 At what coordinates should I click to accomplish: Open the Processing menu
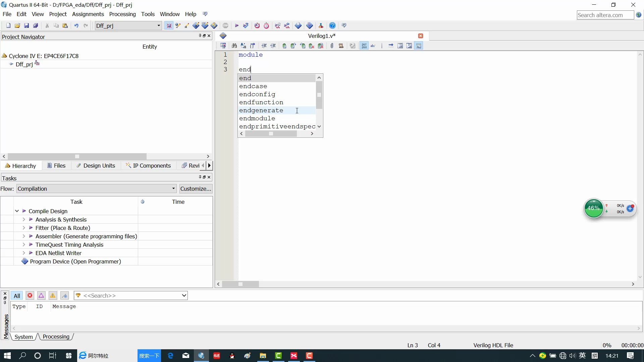122,14
